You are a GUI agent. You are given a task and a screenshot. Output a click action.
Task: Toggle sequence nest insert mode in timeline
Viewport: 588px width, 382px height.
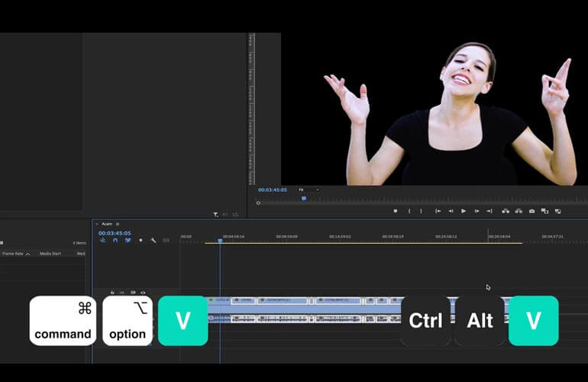click(103, 240)
